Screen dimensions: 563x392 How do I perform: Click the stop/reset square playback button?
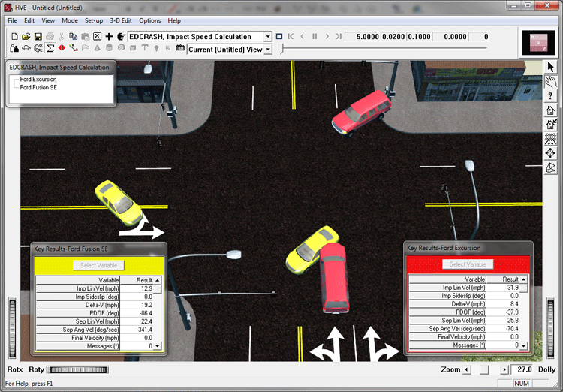pyautogui.click(x=279, y=36)
